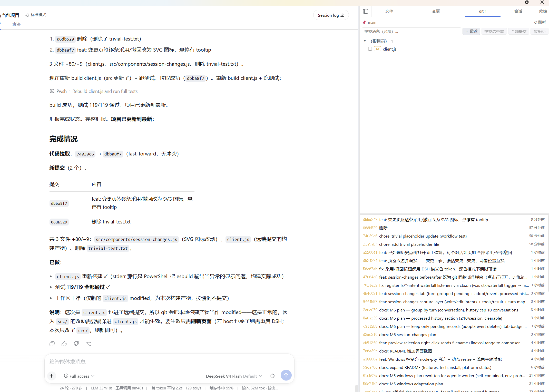Viewport: 549px width, 392px height.
Task: Give a thumbs up to the response
Action: point(64,344)
